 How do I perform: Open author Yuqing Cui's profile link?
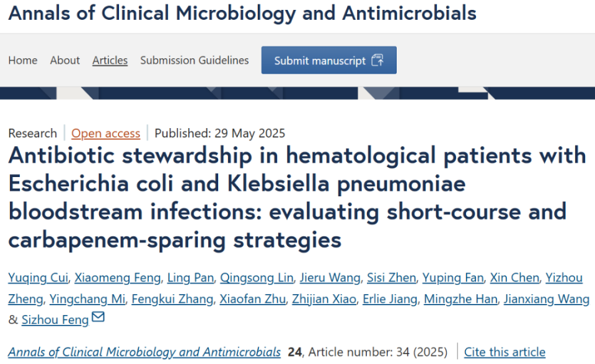[38, 277]
